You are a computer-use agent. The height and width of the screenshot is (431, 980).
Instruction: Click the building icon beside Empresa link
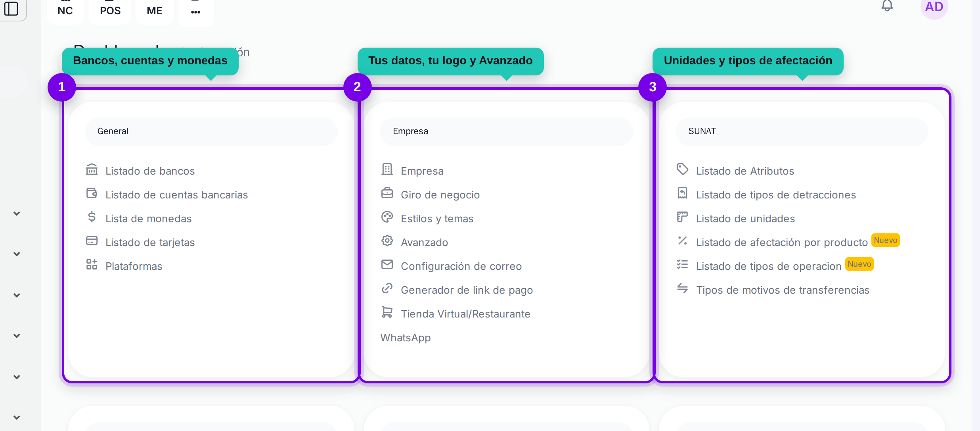(x=387, y=169)
